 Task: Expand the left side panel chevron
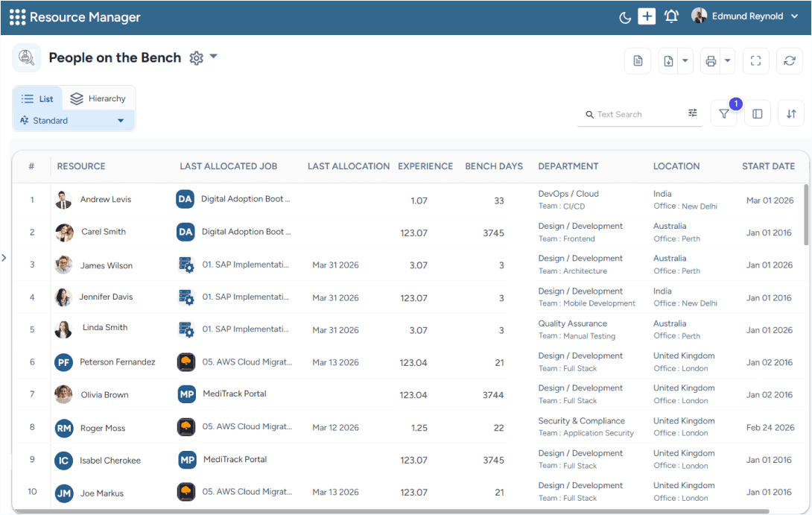[x=4, y=258]
